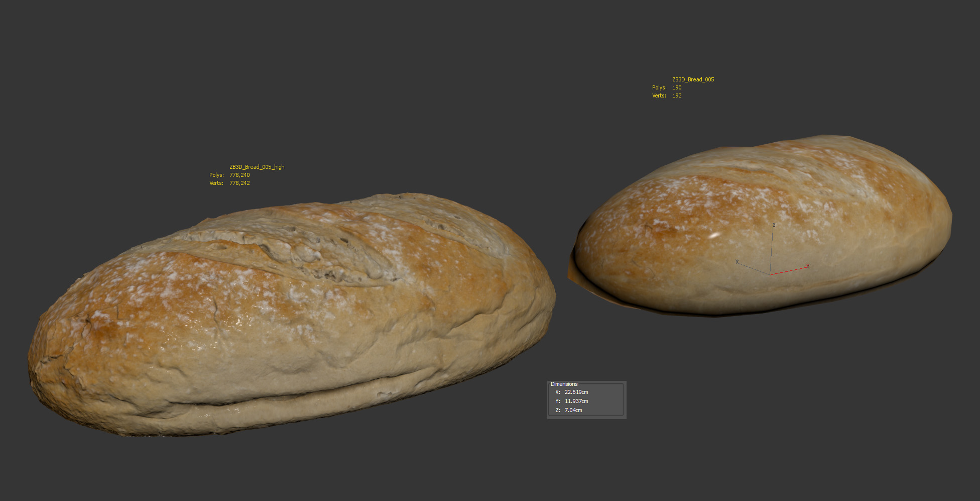Click the Z axis label on the gizmo
Viewport: 980px width, 501px height.
(774, 225)
